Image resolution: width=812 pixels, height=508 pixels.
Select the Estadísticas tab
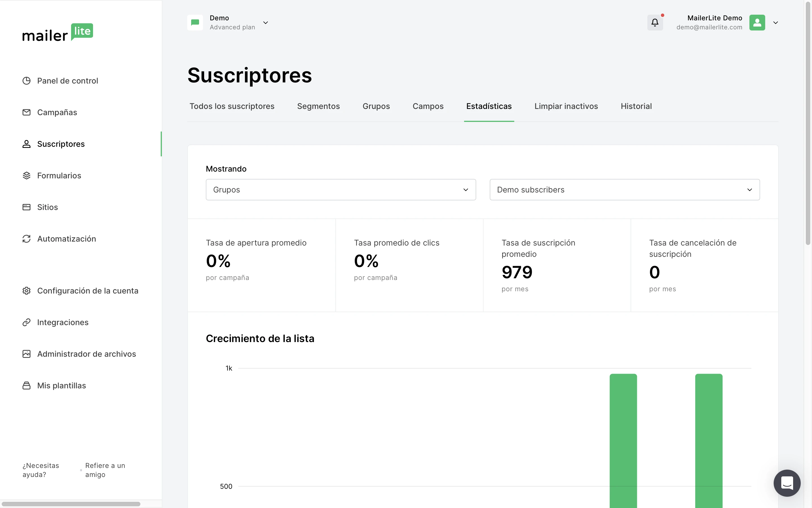click(x=489, y=106)
